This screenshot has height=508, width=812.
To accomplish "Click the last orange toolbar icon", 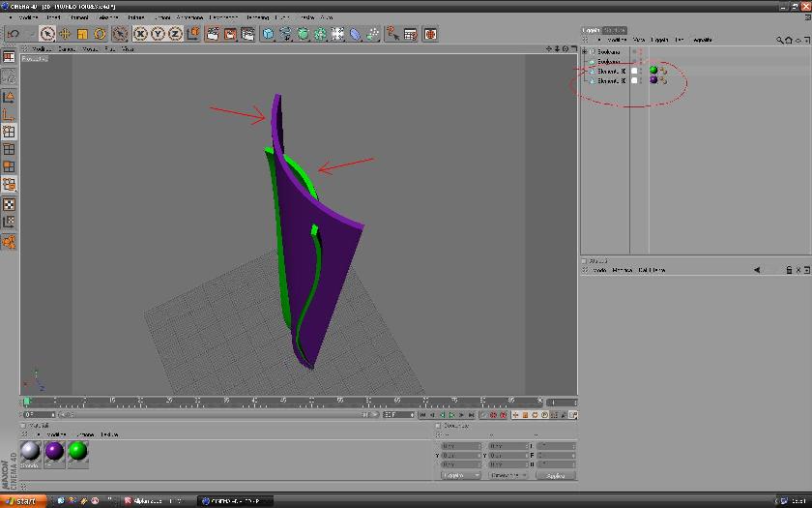I will coord(430,34).
